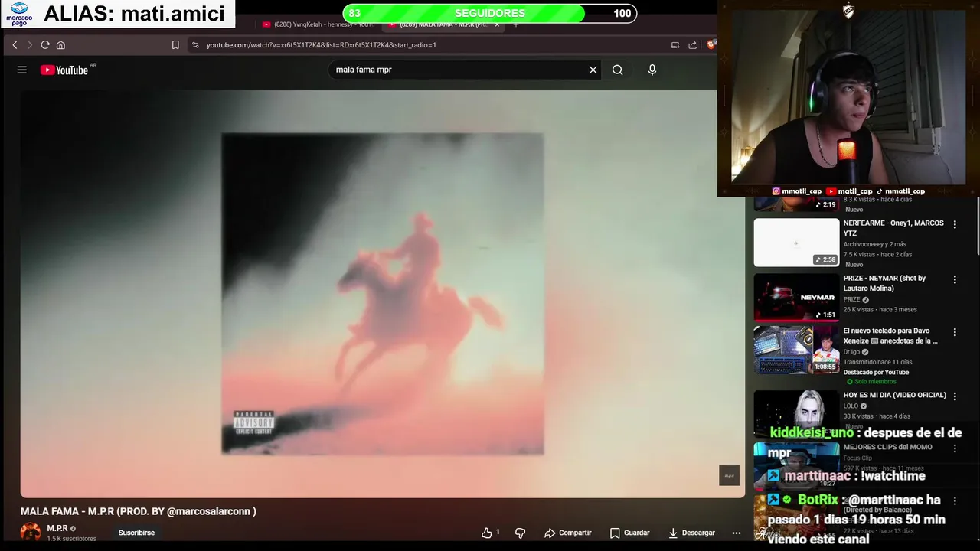
Task: Open 'El nuevo teclado para Davo' title
Action: (890, 336)
